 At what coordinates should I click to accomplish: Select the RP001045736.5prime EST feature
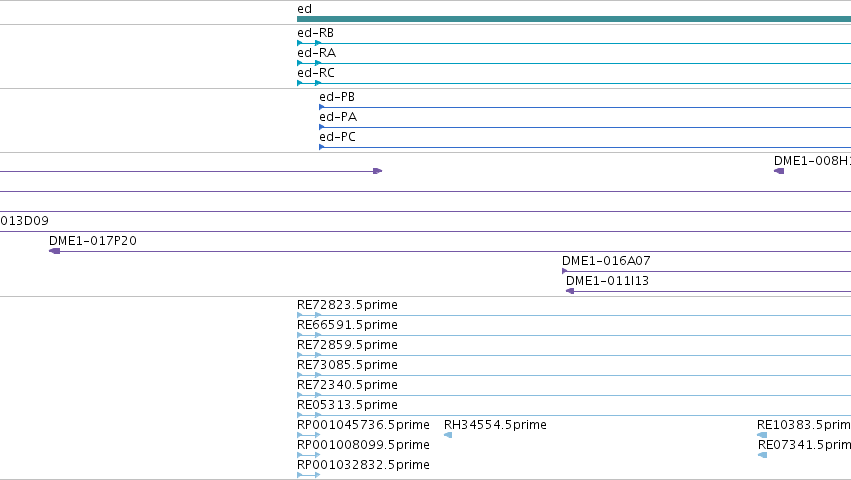[x=308, y=435]
